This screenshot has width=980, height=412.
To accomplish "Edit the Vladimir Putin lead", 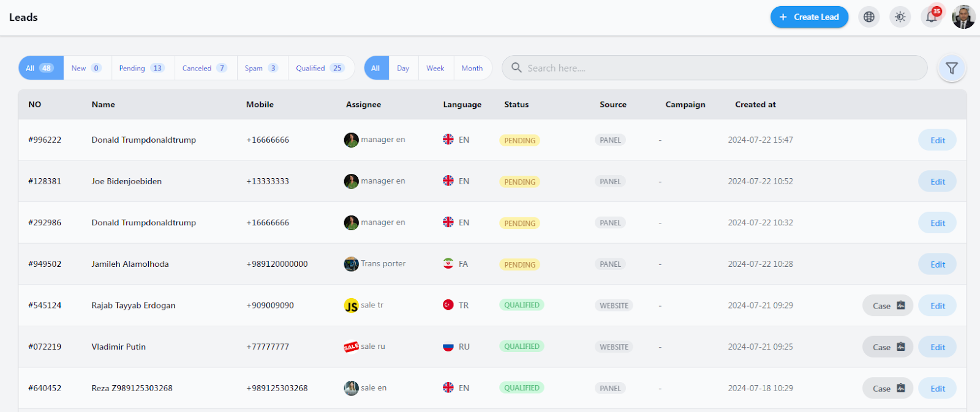I will 937,347.
